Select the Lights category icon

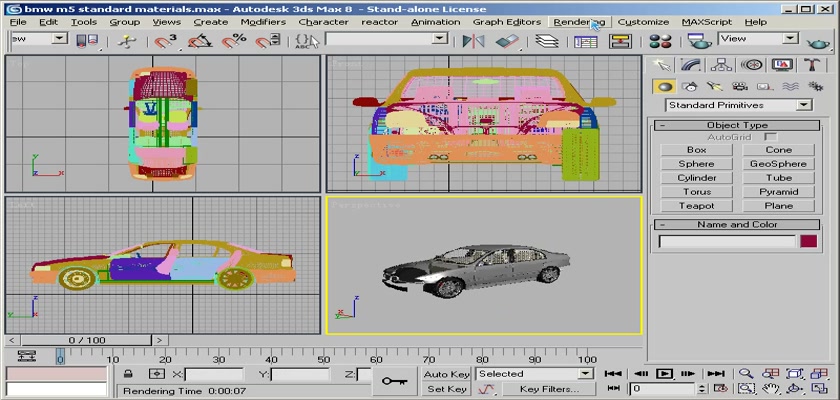click(715, 86)
